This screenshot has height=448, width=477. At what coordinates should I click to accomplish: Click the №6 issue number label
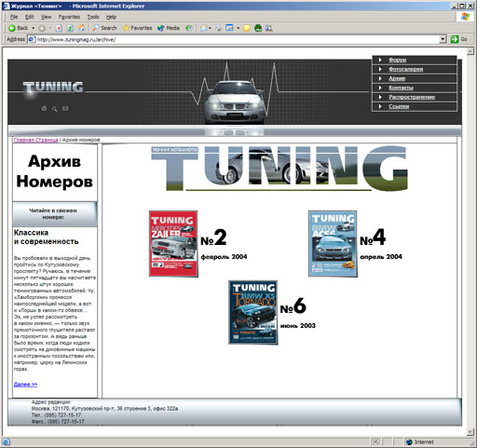293,306
